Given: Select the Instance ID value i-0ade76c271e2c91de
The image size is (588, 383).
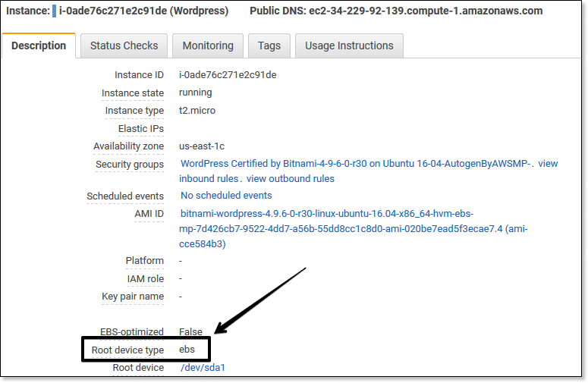Looking at the screenshot, I should (x=228, y=75).
